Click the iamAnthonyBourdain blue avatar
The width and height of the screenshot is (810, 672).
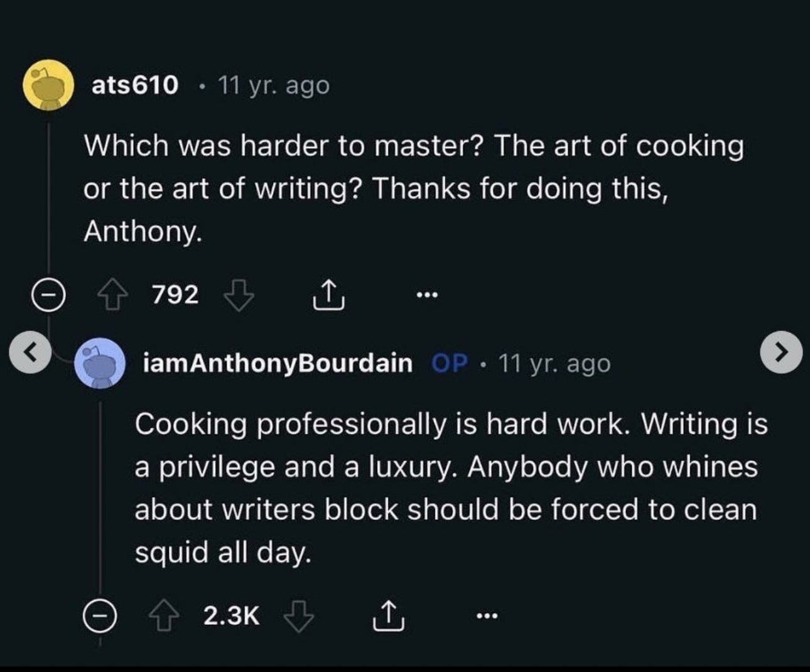coord(100,363)
